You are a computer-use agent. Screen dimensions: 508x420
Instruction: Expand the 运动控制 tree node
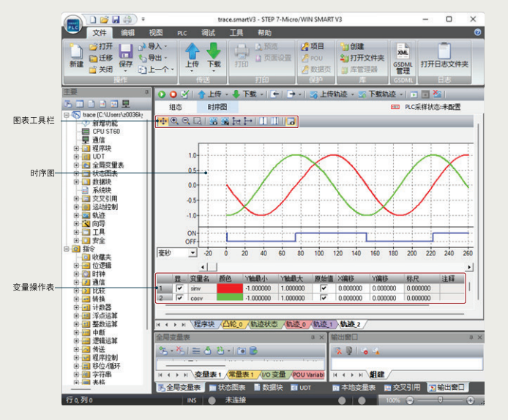pyautogui.click(x=77, y=207)
